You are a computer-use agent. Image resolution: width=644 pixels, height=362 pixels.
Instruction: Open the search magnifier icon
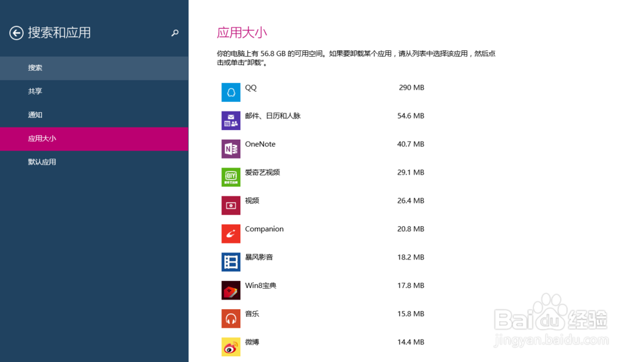(175, 33)
